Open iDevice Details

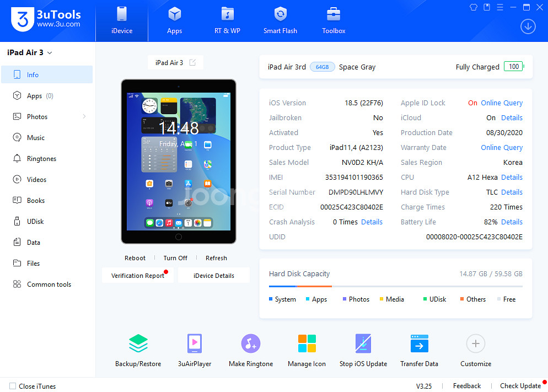point(213,275)
